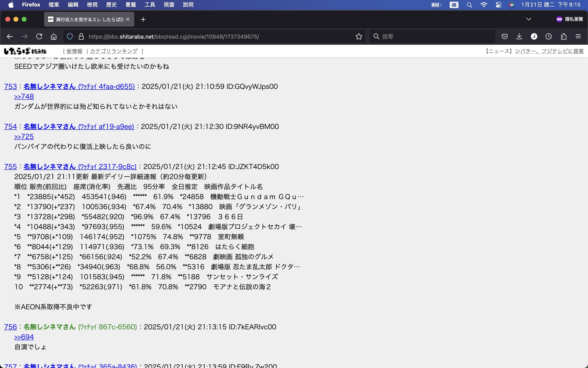Open a new tab with plus

tap(143, 19)
